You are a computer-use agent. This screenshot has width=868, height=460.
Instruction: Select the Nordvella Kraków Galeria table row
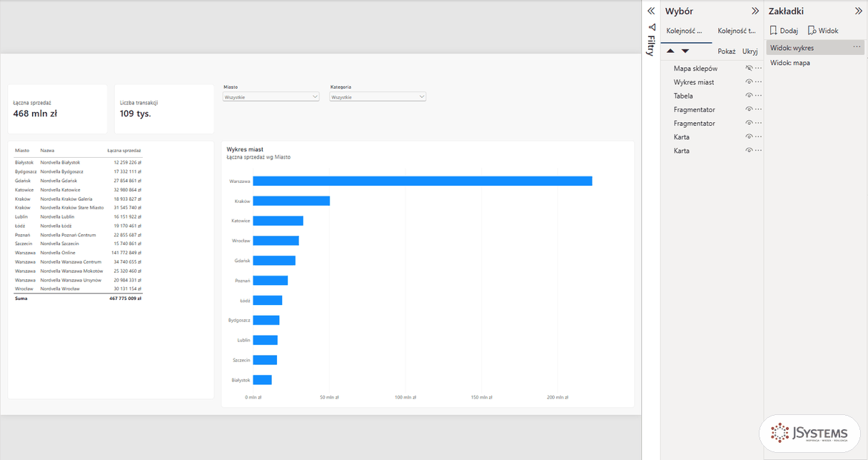tap(78, 199)
